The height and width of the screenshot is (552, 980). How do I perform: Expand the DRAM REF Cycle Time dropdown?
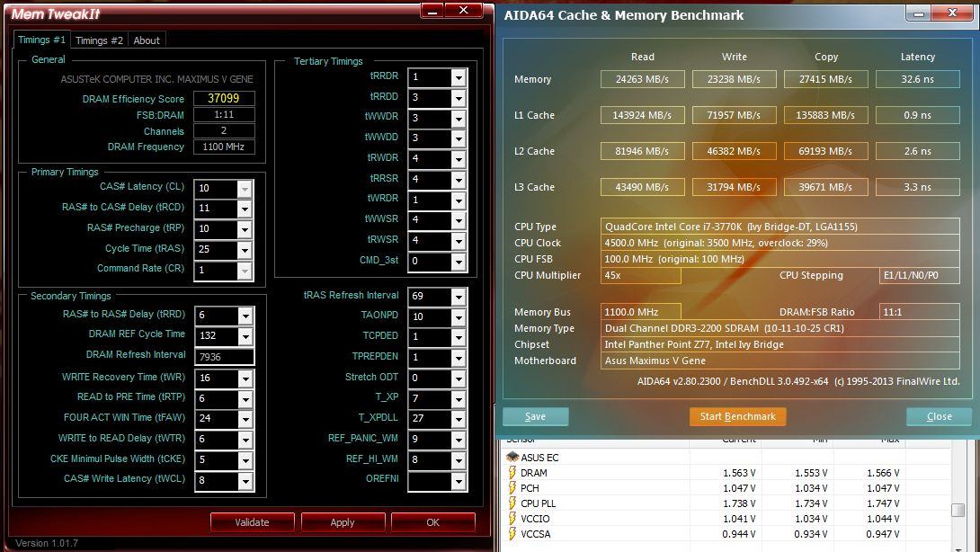(245, 335)
